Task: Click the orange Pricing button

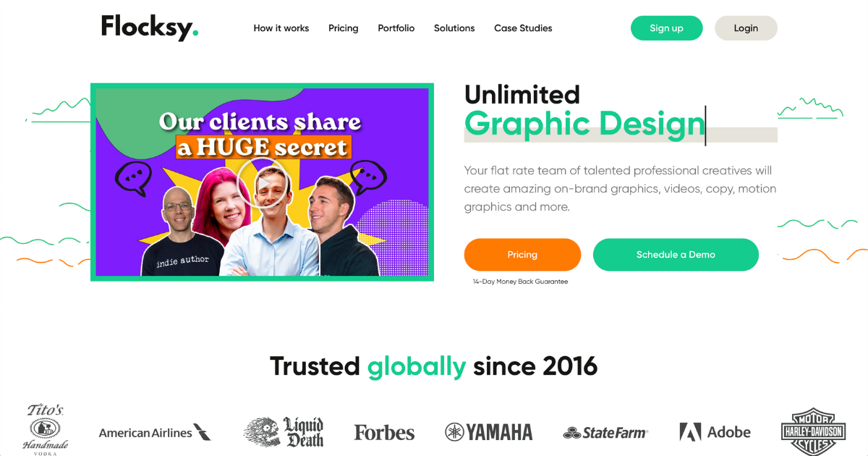Action: point(522,255)
